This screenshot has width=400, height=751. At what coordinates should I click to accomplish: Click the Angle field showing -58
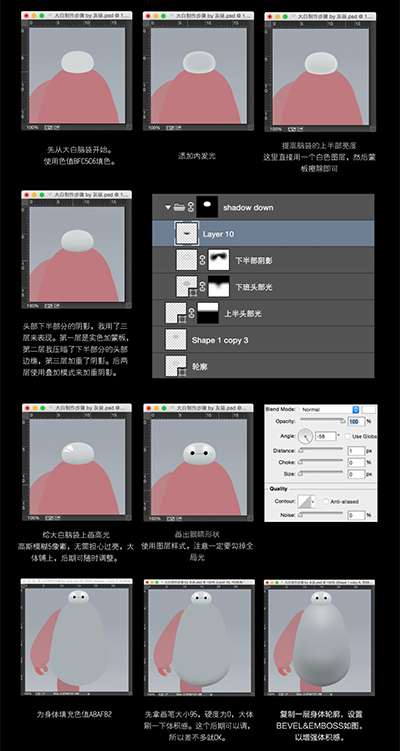pyautogui.click(x=325, y=436)
